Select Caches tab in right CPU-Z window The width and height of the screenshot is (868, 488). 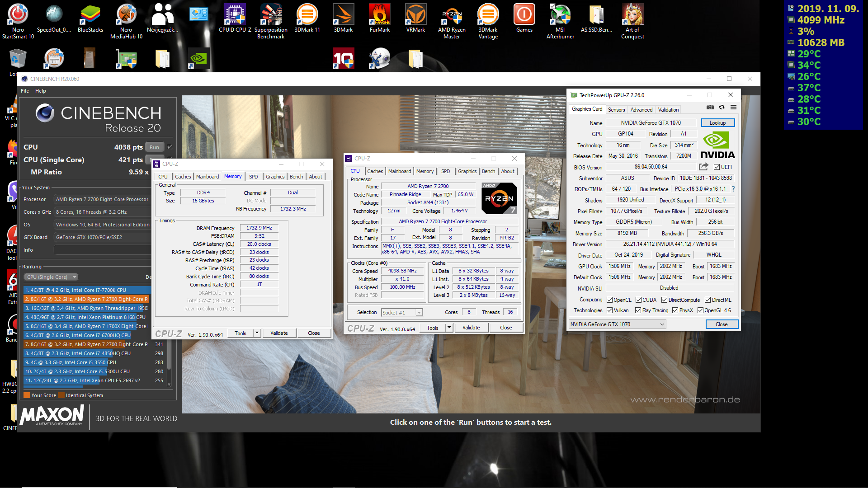(x=375, y=171)
